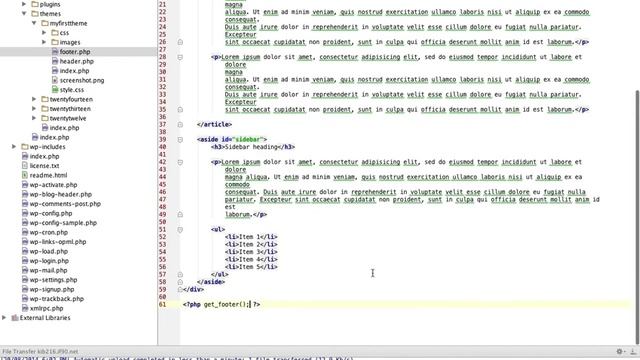Screen dimensions: 640x360
Task: Open wp-links-opml.php file
Action: point(58,242)
